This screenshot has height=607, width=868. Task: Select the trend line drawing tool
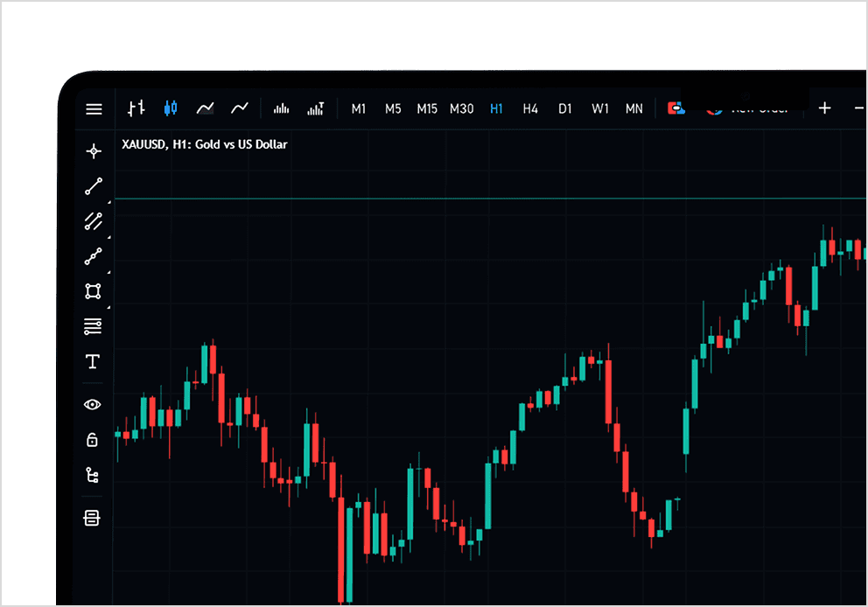94,186
